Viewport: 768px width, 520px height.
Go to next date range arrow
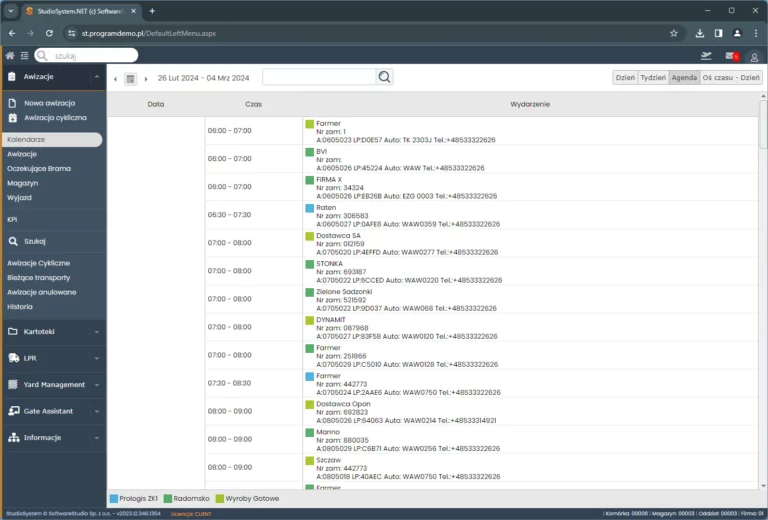(x=146, y=78)
